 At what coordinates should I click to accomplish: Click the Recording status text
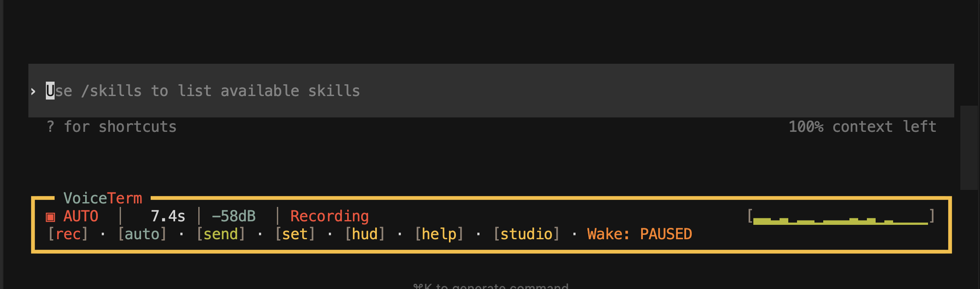click(x=330, y=216)
